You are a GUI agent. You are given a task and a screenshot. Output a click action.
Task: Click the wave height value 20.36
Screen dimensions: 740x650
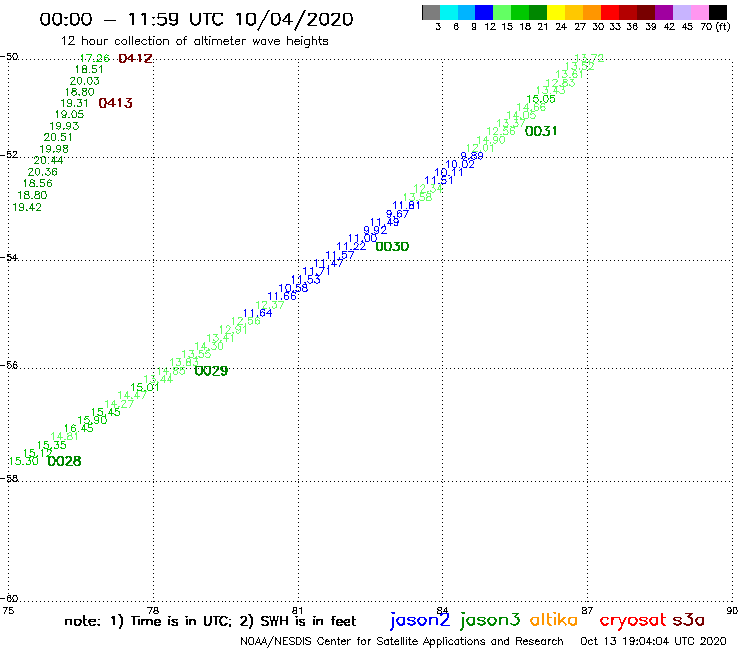point(42,172)
